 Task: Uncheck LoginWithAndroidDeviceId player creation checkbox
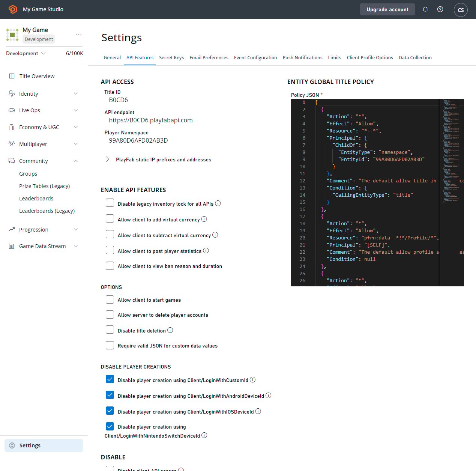(110, 395)
